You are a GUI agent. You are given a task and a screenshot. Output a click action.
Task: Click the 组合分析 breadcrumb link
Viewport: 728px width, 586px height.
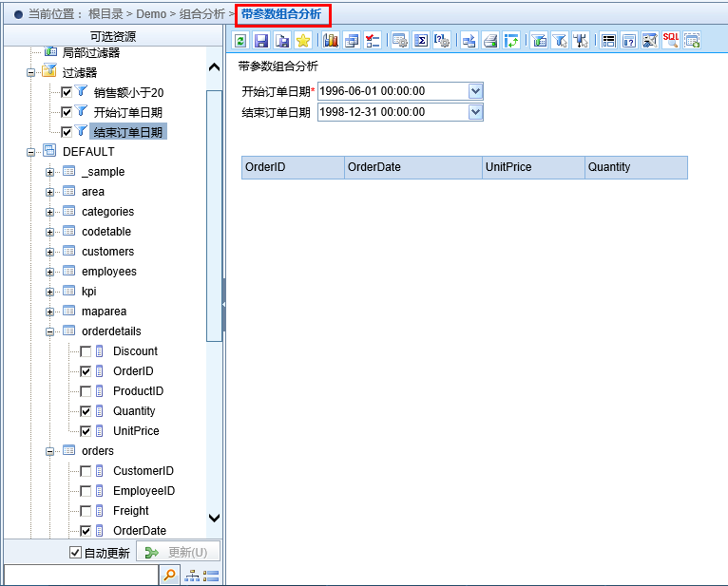(202, 14)
